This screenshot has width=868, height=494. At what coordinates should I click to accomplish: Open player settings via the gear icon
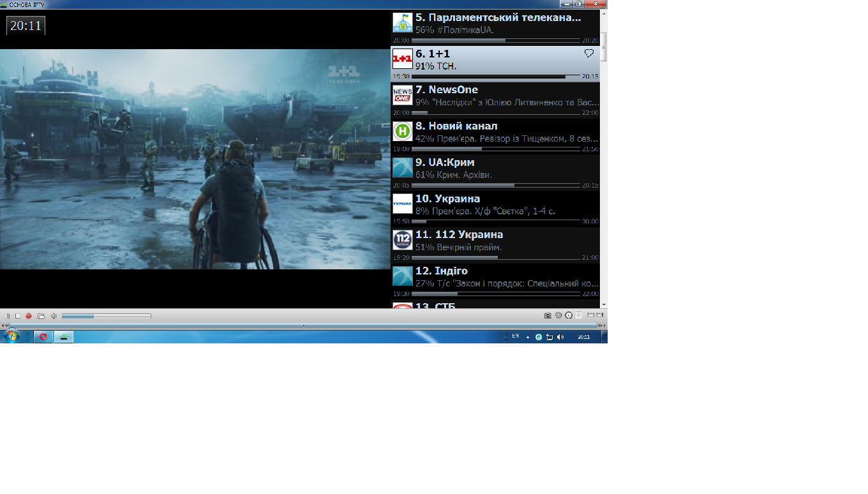click(x=558, y=315)
